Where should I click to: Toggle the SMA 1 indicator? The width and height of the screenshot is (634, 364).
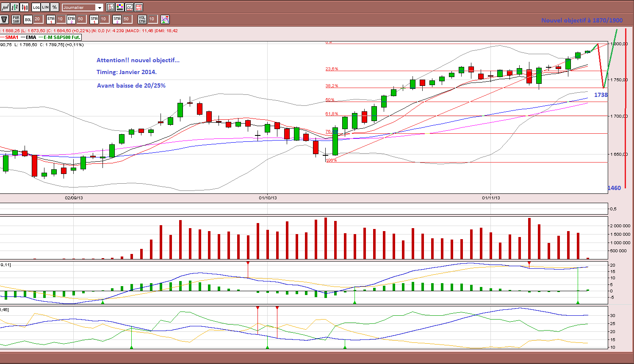pos(94,19)
